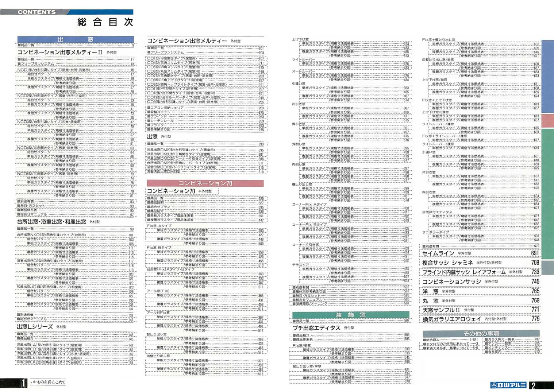Select the gray その他の事項 section banner
This screenshot has width=554, height=392.
tap(481, 333)
